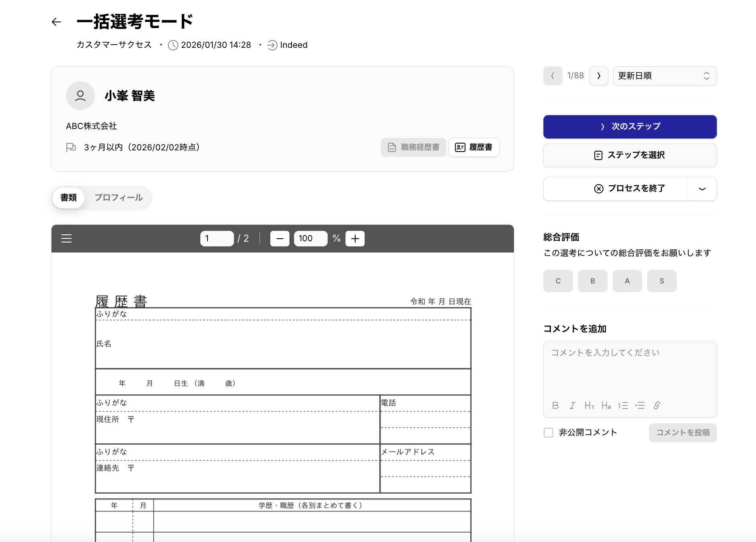Go to next candidate with right chevron
The image size is (756, 542).
point(598,76)
